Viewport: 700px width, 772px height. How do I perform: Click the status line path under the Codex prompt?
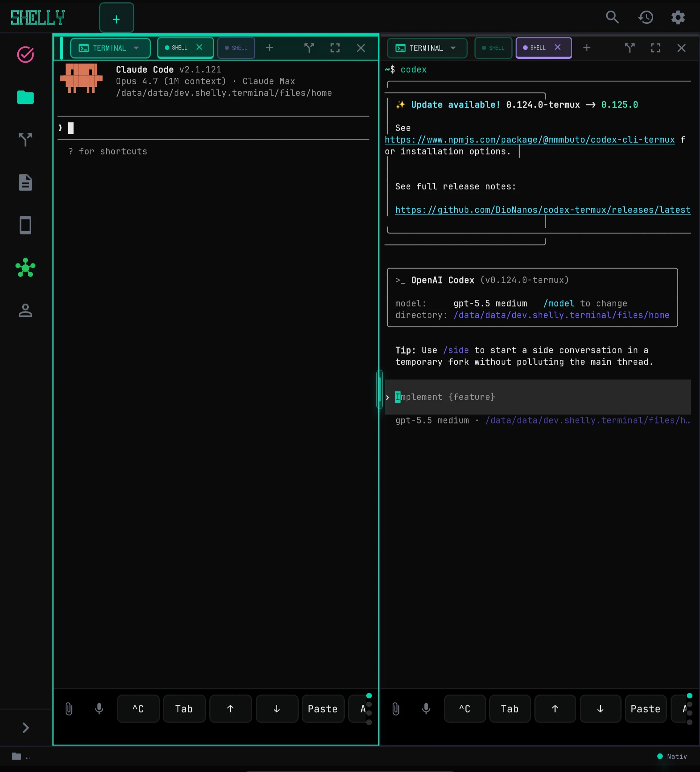coord(588,420)
